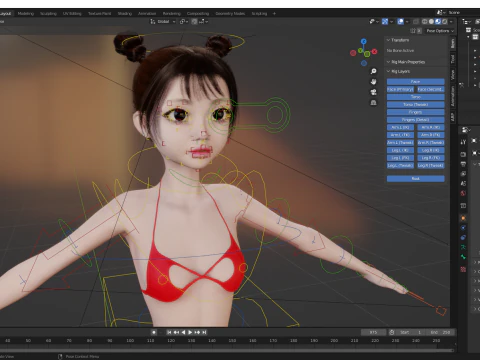Switch to the Modeling workspace tab
This screenshot has height=360, width=480.
click(x=26, y=13)
